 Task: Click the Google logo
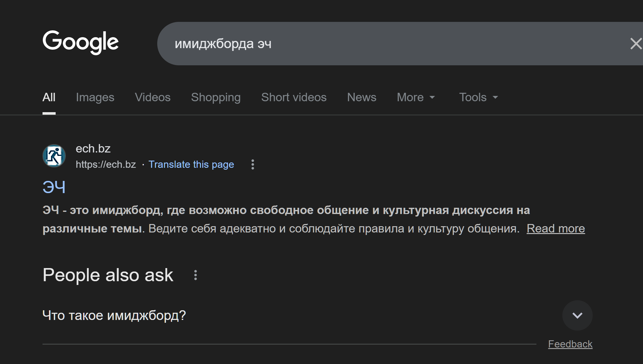coord(81,42)
